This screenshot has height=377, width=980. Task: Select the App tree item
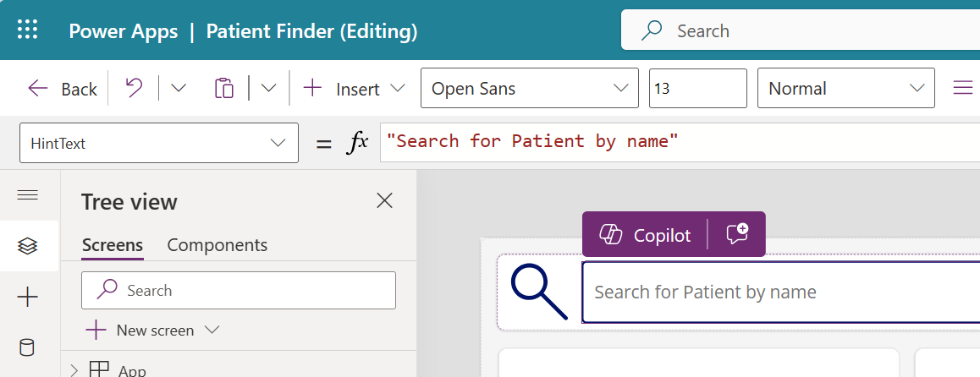pos(118,371)
